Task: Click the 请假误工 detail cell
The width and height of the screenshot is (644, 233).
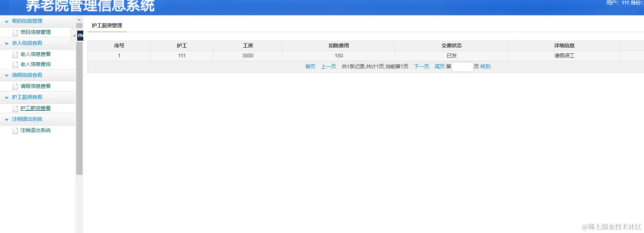Action: (x=564, y=56)
